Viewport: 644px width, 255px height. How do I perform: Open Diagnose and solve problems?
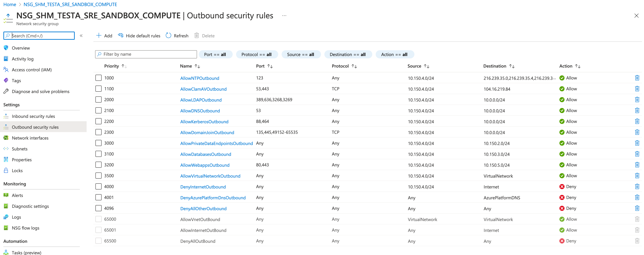[x=40, y=92]
